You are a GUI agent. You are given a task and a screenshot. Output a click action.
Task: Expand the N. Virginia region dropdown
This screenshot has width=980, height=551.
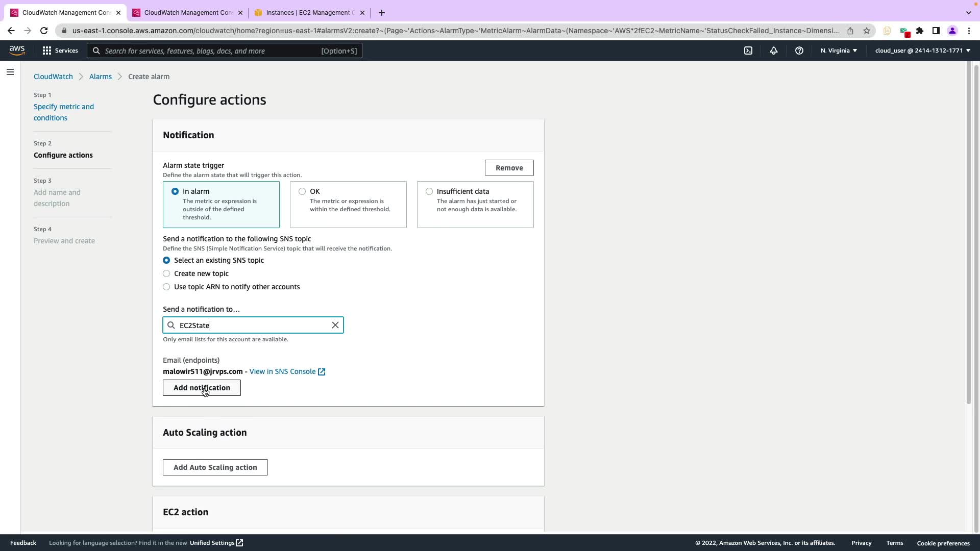pos(839,51)
